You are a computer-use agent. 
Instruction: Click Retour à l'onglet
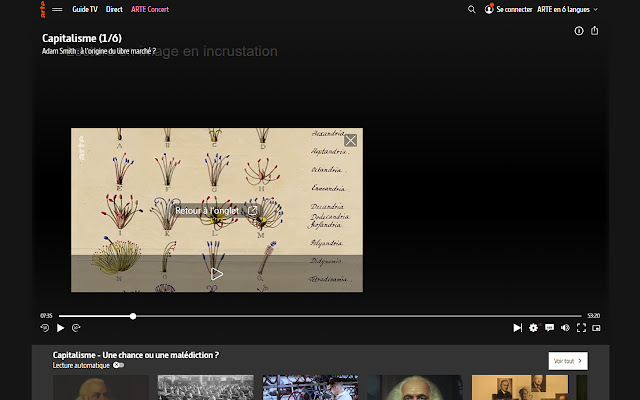coord(216,211)
